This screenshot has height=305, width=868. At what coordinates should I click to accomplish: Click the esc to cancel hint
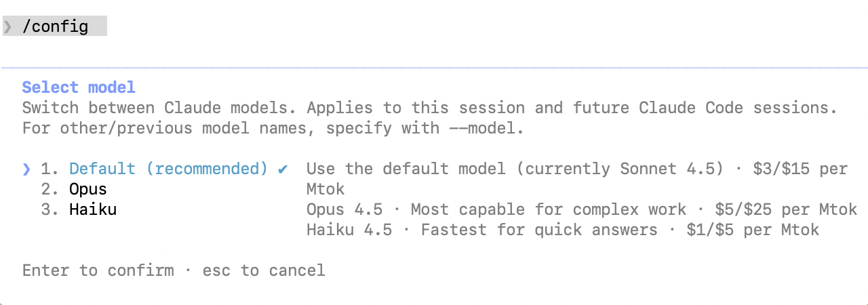pos(264,270)
